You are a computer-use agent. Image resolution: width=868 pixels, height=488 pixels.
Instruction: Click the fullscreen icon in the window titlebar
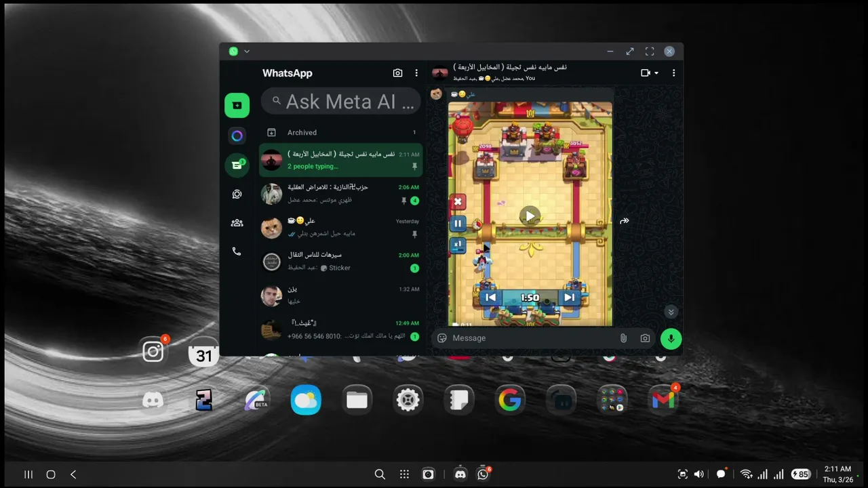tap(650, 52)
